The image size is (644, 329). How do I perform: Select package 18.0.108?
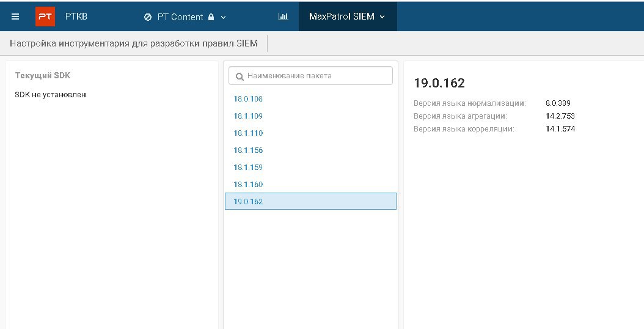(x=248, y=98)
